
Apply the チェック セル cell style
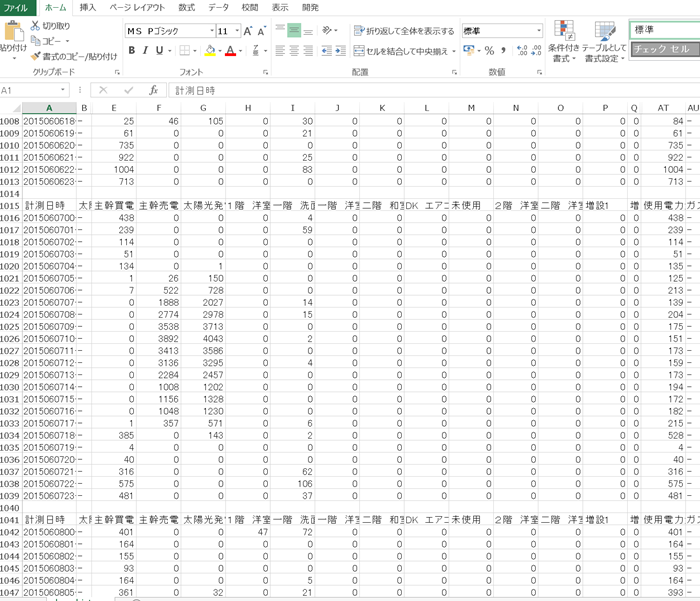(662, 48)
